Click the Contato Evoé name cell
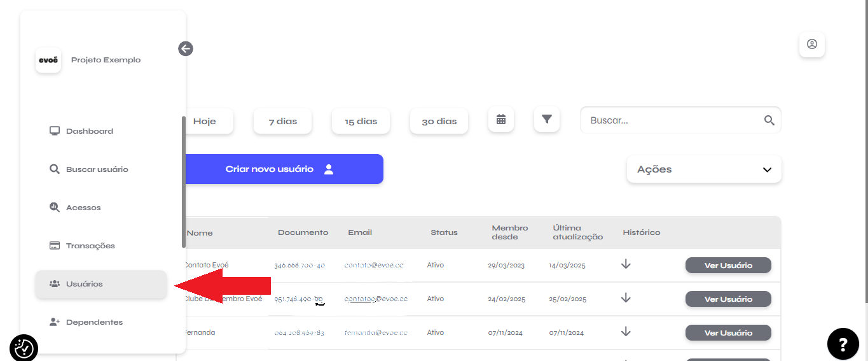The height and width of the screenshot is (361, 868). 207,265
